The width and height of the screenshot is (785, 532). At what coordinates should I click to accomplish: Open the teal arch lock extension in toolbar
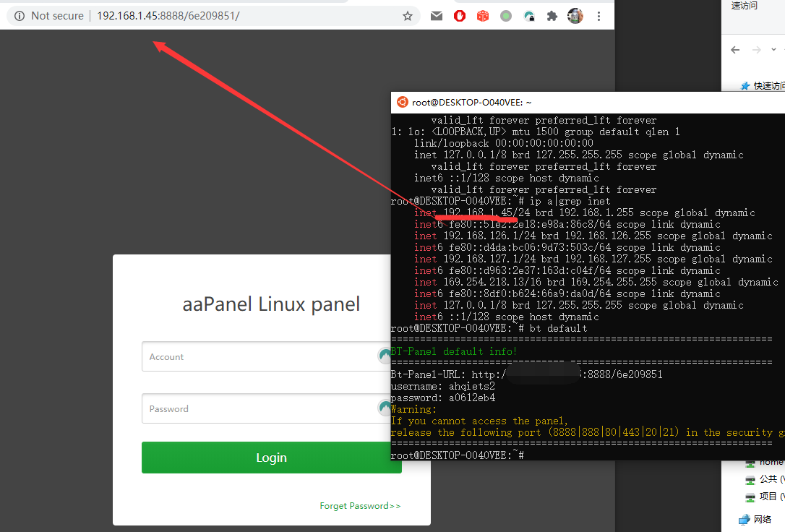529,17
